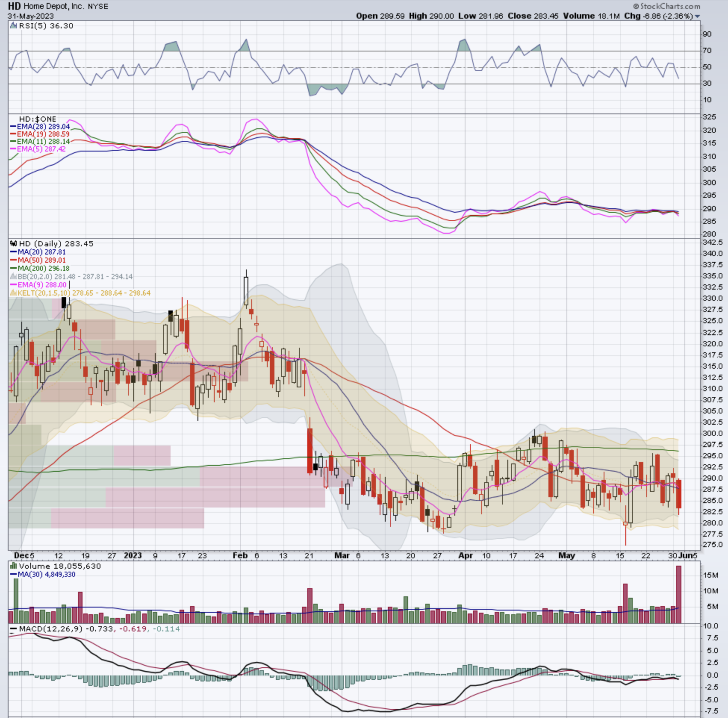728x718 pixels.
Task: Click the 31-May-2023 date label
Action: [31, 16]
